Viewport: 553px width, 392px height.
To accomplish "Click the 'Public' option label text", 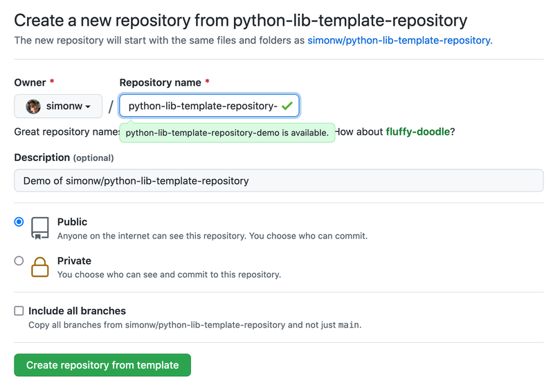I will point(72,222).
